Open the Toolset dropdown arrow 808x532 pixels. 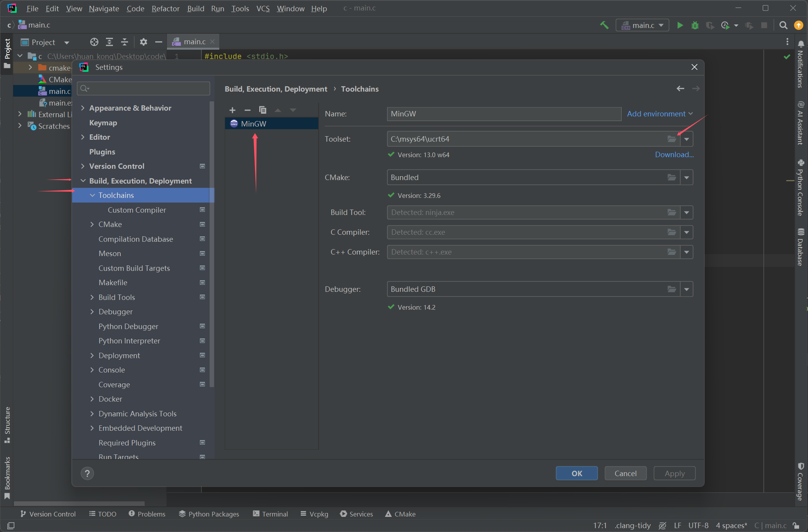click(687, 139)
